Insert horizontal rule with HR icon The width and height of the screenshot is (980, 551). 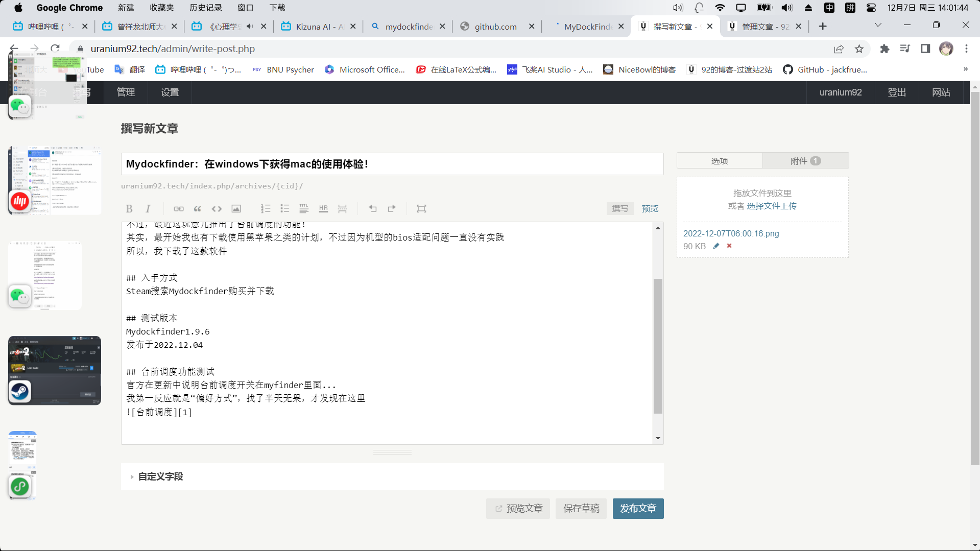323,208
